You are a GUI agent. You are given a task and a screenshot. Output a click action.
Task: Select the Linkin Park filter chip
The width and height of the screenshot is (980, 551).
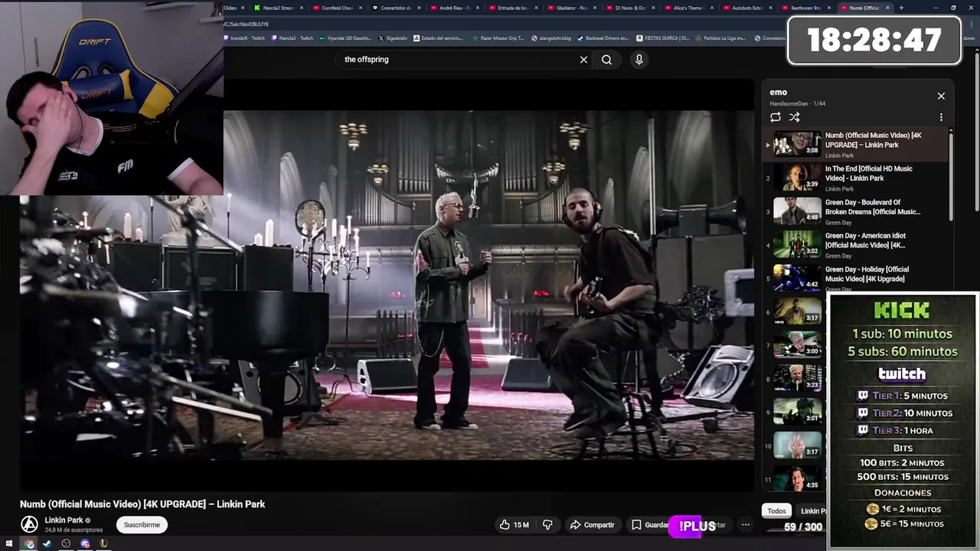click(812, 511)
